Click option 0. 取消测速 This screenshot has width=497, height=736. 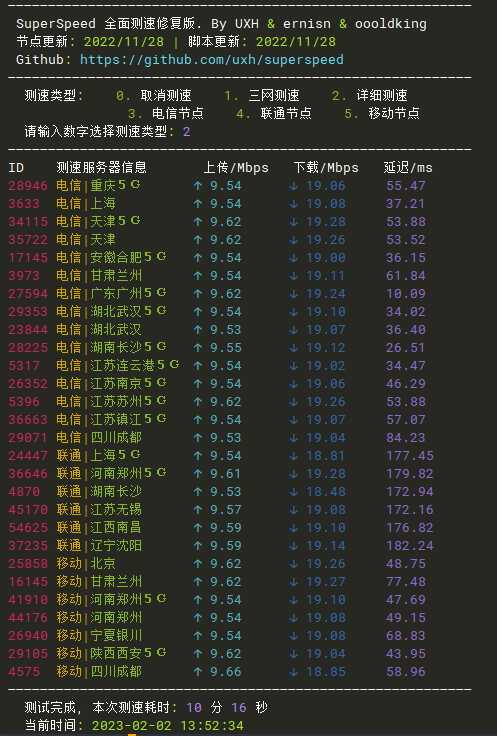(153, 96)
